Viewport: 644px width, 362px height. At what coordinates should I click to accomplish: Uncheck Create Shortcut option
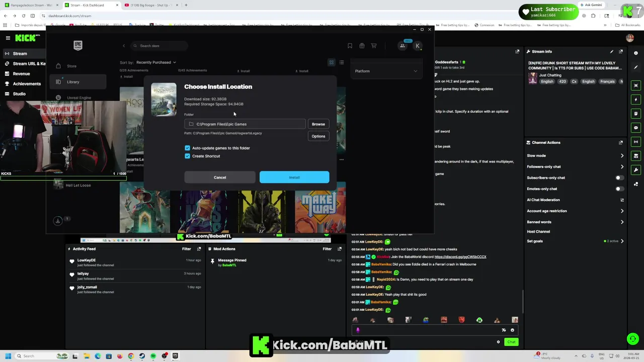coord(187,156)
